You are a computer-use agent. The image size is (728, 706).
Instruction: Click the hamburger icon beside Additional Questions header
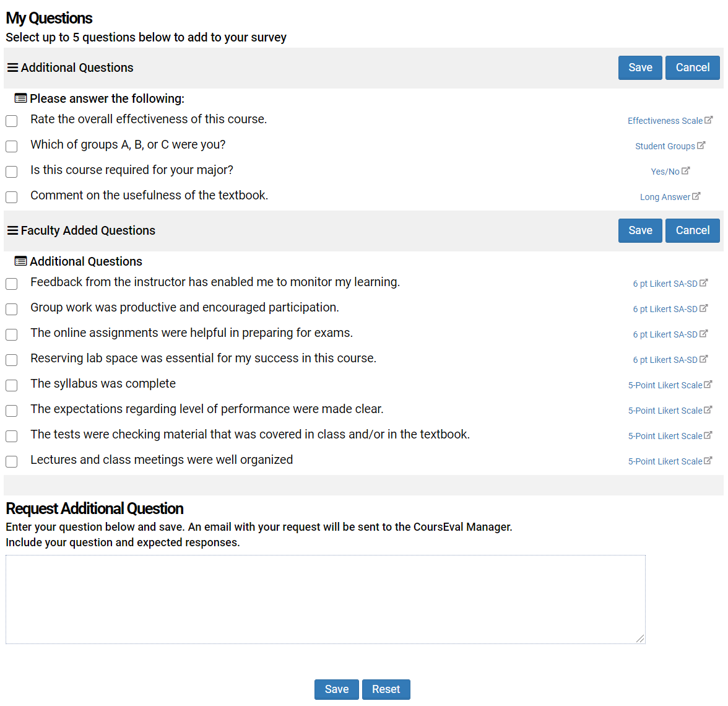[12, 68]
